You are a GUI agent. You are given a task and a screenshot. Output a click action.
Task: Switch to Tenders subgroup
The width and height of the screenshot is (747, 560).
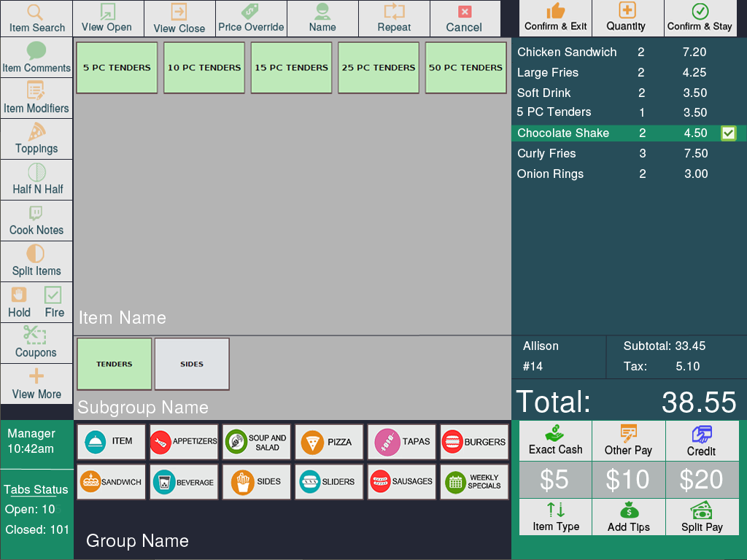(115, 364)
